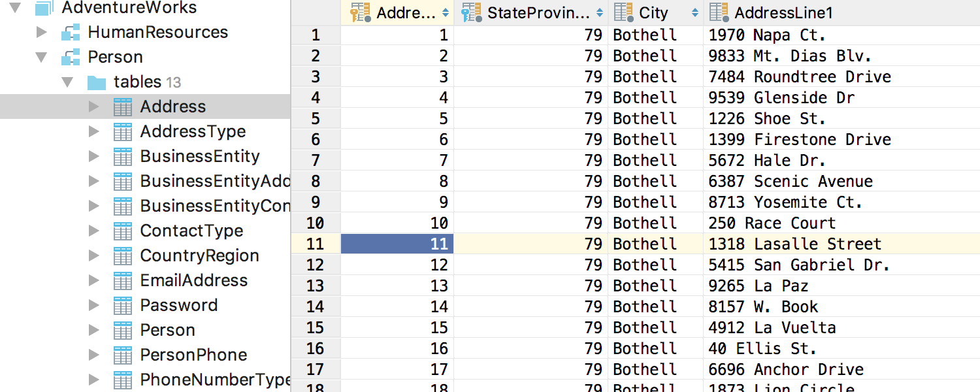Click the tables folder icon

(96, 82)
